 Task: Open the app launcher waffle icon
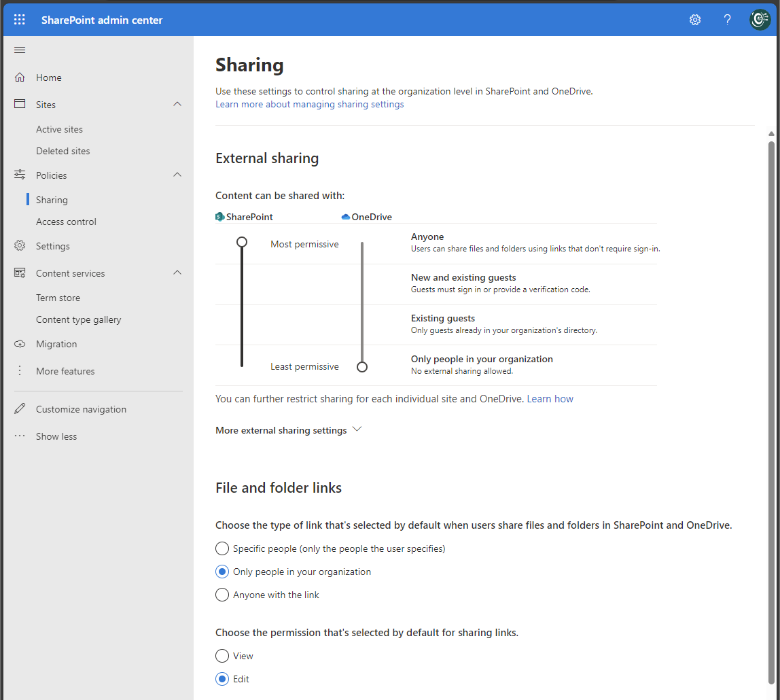(x=20, y=20)
